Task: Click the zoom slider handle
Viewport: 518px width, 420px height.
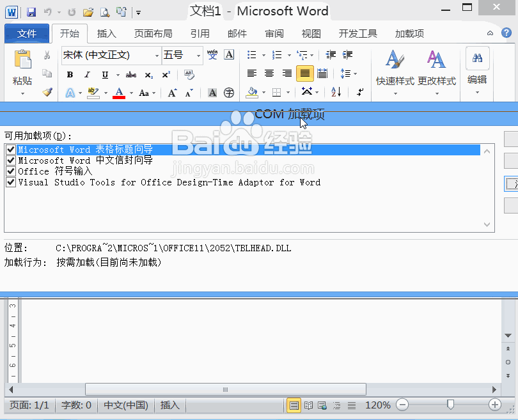Action: click(x=450, y=405)
